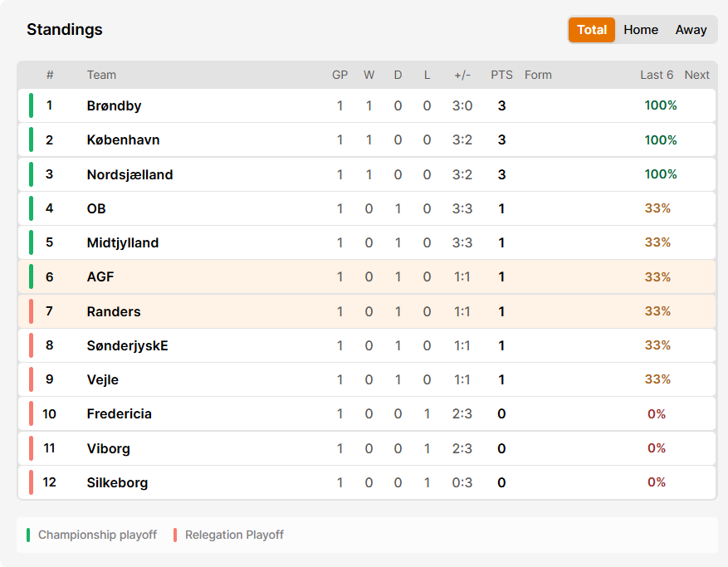Open the Brøndby team row
This screenshot has width=728, height=567.
[x=367, y=106]
